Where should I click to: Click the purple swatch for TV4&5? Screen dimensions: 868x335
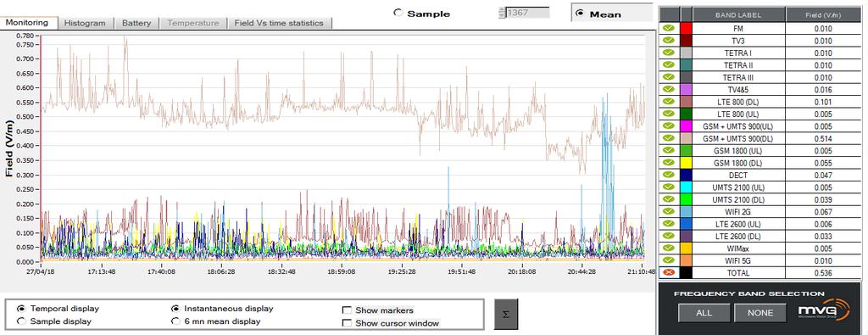(x=686, y=89)
